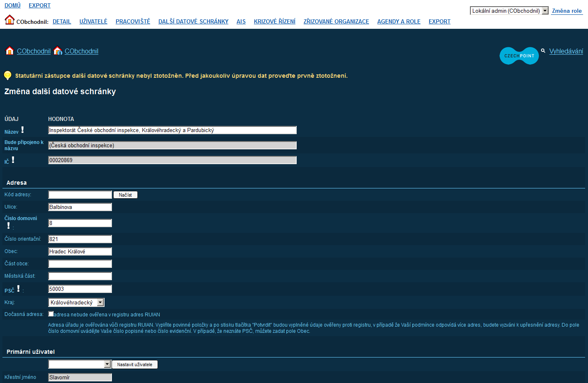Click the empty Městská část field

(80, 276)
